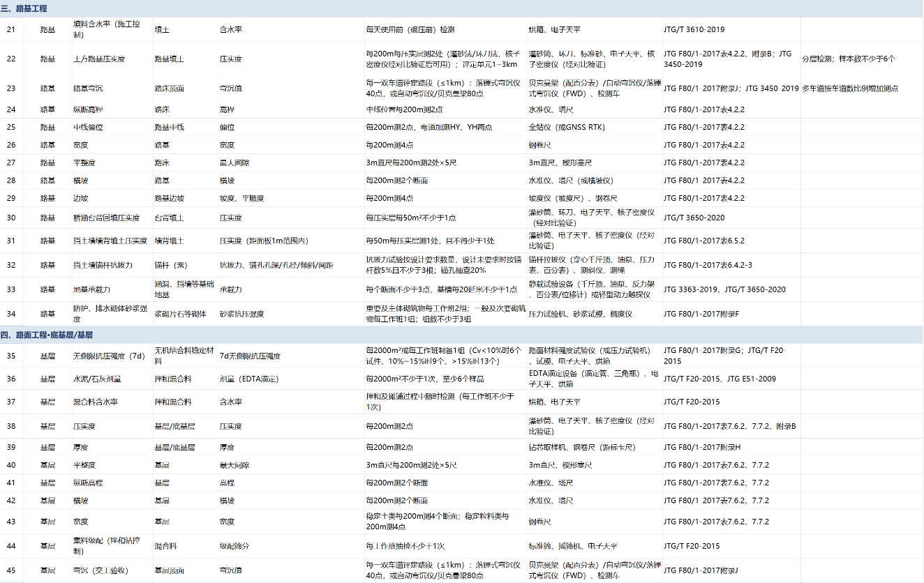
Task: Click the cell "填料含水率（施工控制）"
Action: (107, 29)
